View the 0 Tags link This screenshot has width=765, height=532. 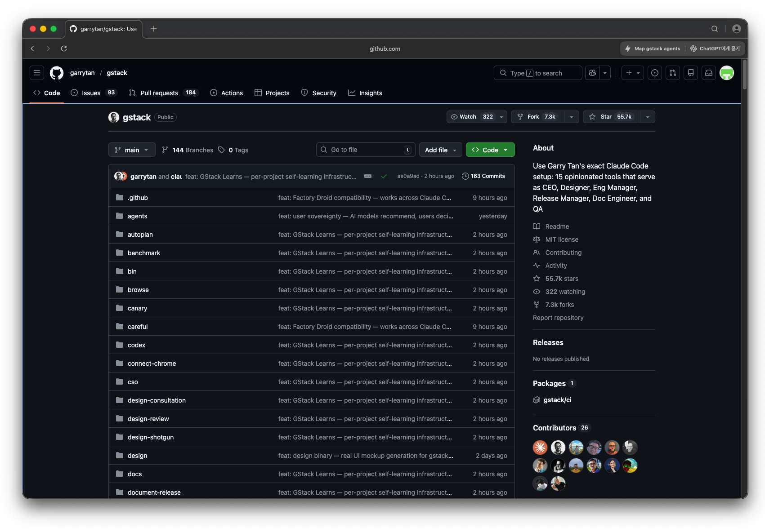(x=233, y=150)
